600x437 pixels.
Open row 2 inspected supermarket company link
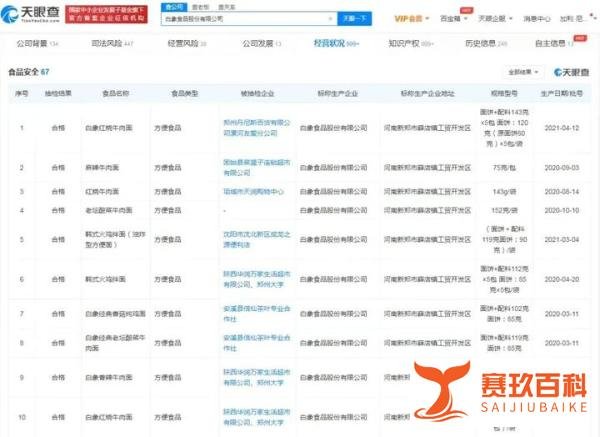257,167
